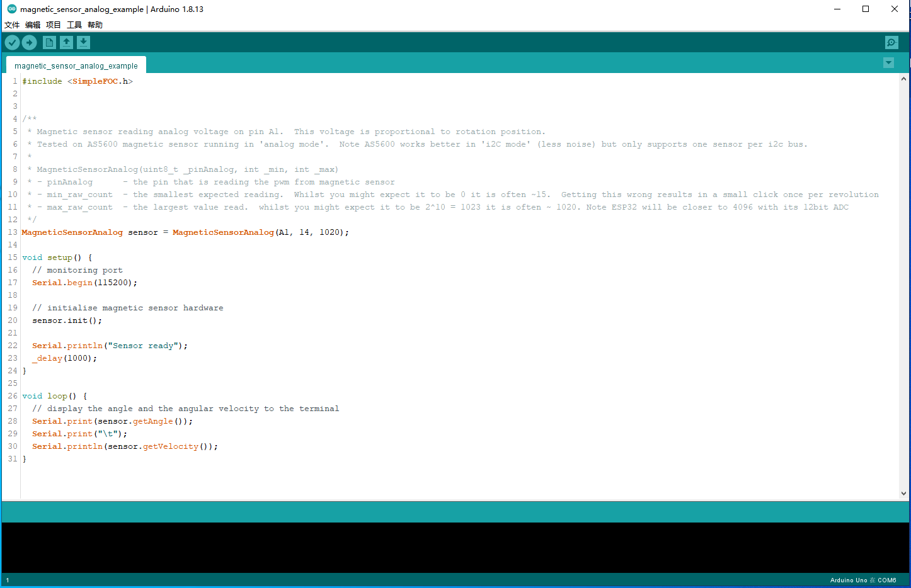The image size is (911, 588).
Task: Open the 文件 menu
Action: tap(12, 25)
